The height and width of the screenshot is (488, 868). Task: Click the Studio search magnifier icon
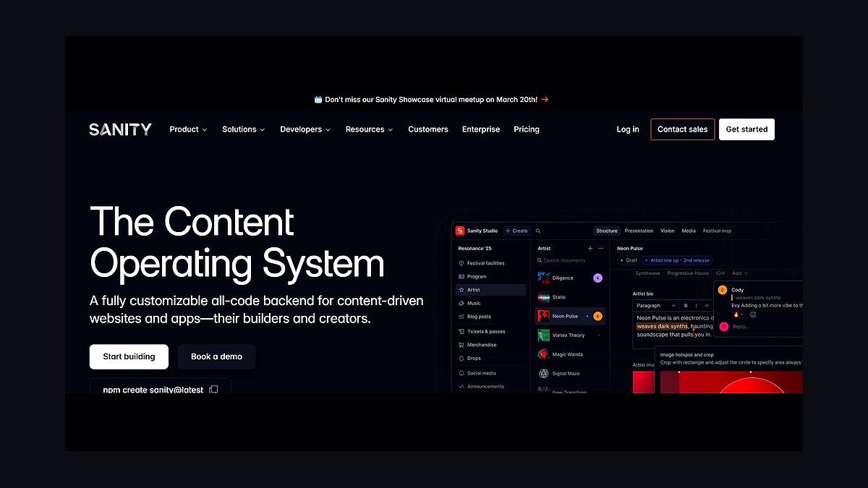(x=538, y=231)
